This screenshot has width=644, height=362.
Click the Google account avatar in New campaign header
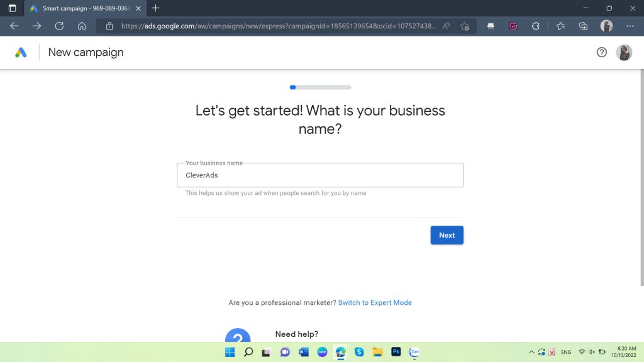coord(624,52)
